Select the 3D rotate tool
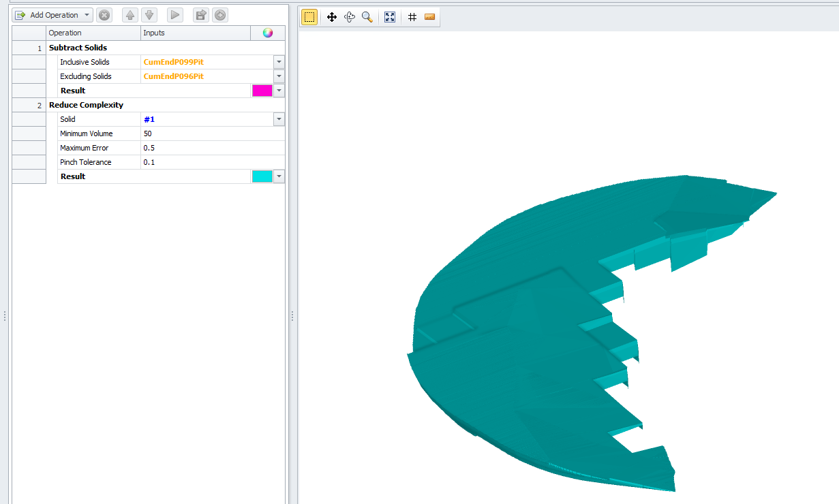 [x=350, y=17]
